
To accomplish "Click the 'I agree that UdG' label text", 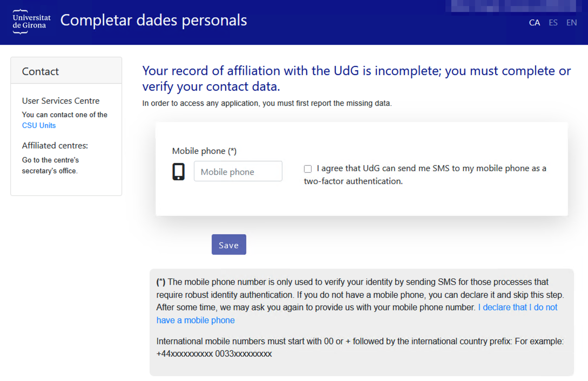I will (431, 168).
